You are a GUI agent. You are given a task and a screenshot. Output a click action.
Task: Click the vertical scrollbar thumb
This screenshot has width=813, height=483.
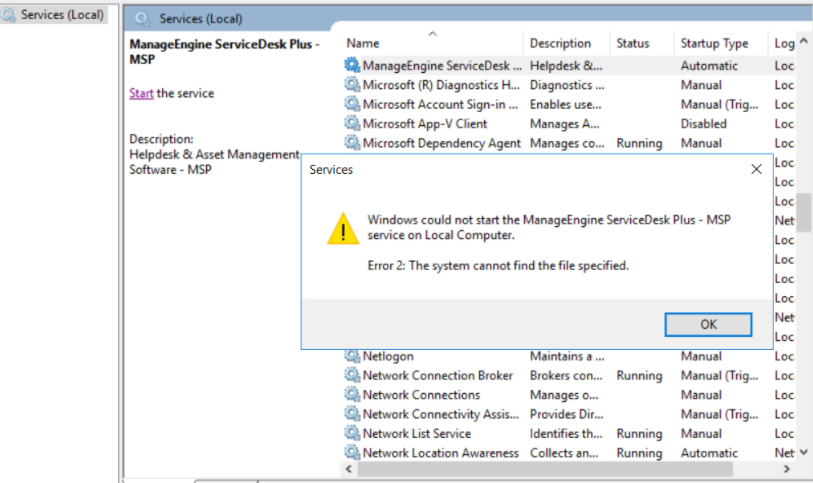pos(804,212)
